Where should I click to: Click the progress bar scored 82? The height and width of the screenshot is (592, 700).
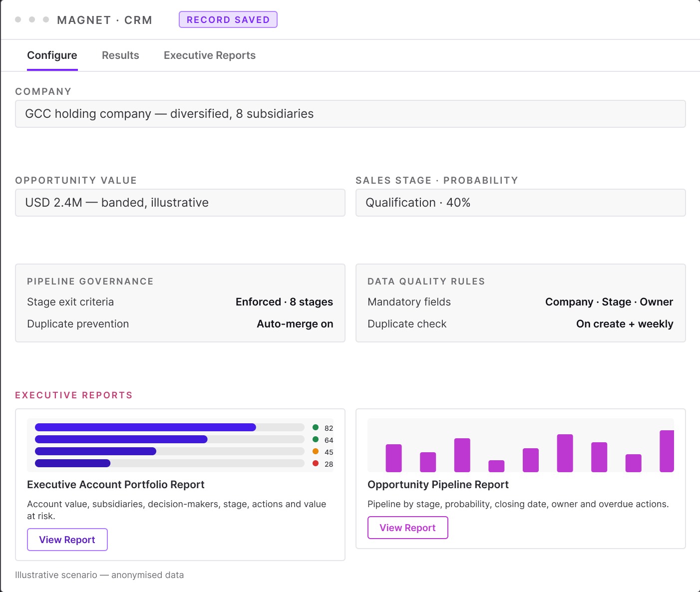[x=170, y=427]
